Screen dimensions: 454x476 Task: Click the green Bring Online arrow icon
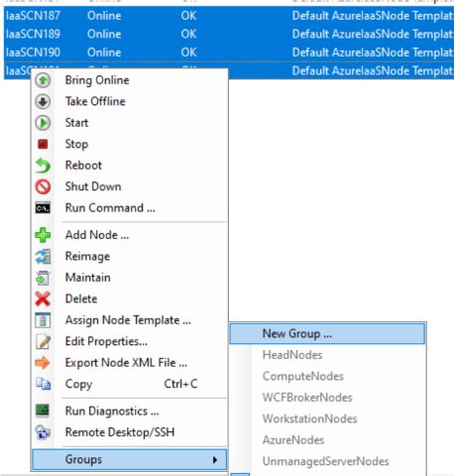pos(43,80)
